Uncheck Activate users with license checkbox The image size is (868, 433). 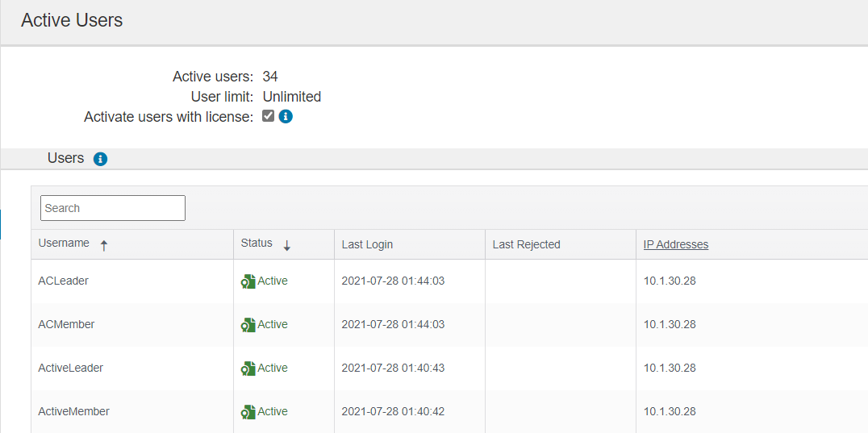click(x=269, y=116)
